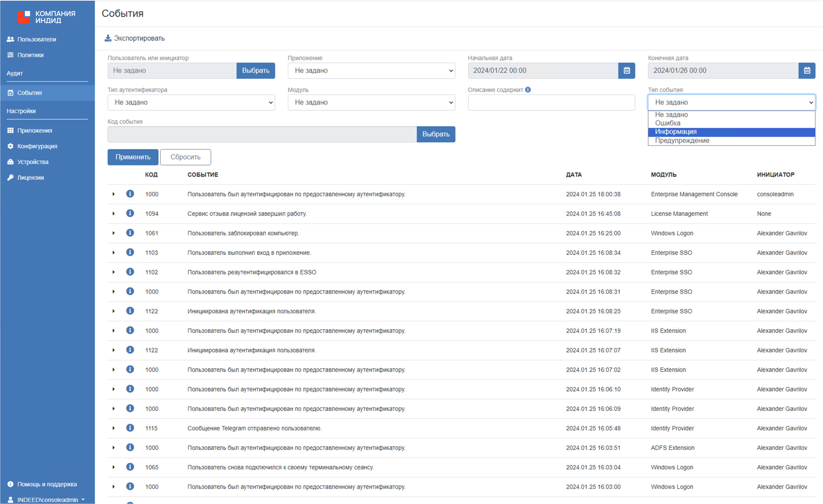
Task: Click the Устройства sidebar icon
Action: click(x=11, y=162)
